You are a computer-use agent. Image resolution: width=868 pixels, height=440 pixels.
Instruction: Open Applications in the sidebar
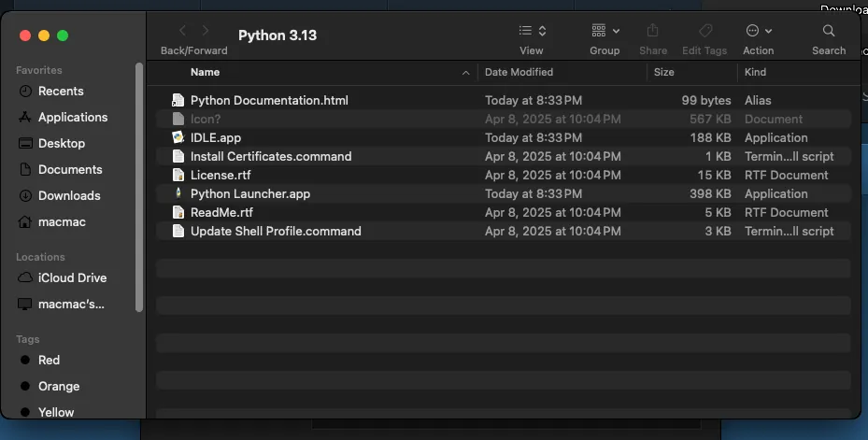tap(73, 118)
